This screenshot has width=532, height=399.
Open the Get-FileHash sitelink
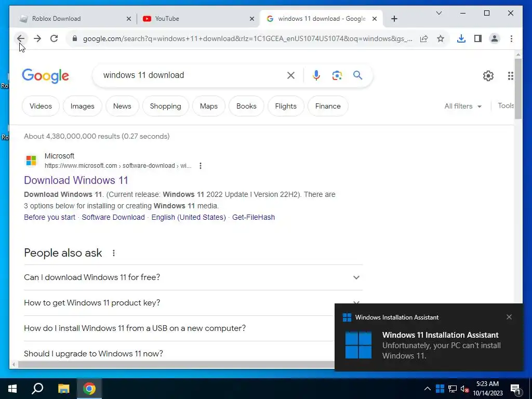tap(254, 218)
